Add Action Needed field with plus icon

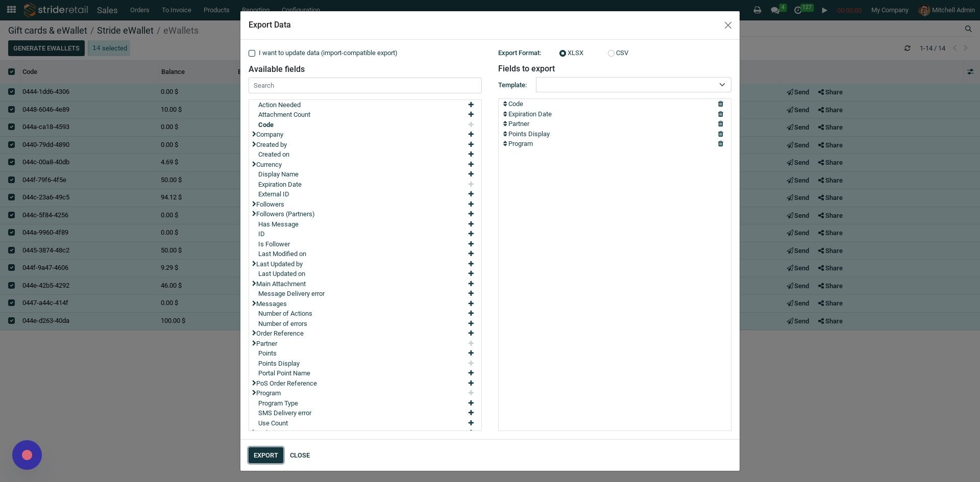coord(471,105)
